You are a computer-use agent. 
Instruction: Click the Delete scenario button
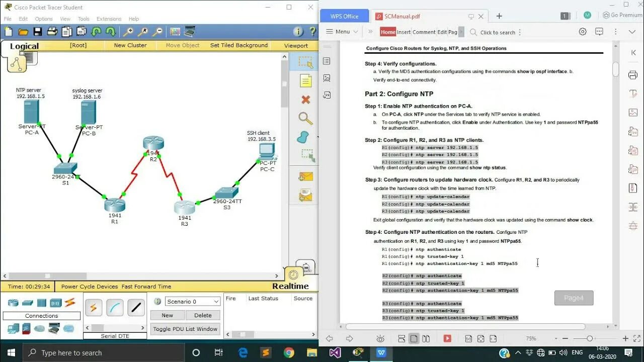pyautogui.click(x=203, y=315)
